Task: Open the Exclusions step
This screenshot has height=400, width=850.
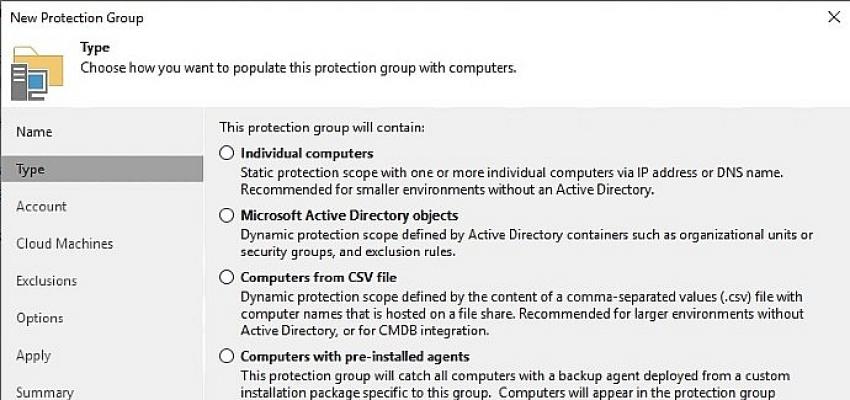Action: pyautogui.click(x=46, y=281)
